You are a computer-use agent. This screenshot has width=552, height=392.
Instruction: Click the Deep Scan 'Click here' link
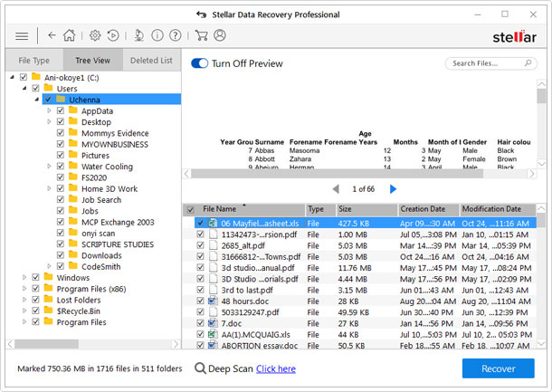point(276,368)
